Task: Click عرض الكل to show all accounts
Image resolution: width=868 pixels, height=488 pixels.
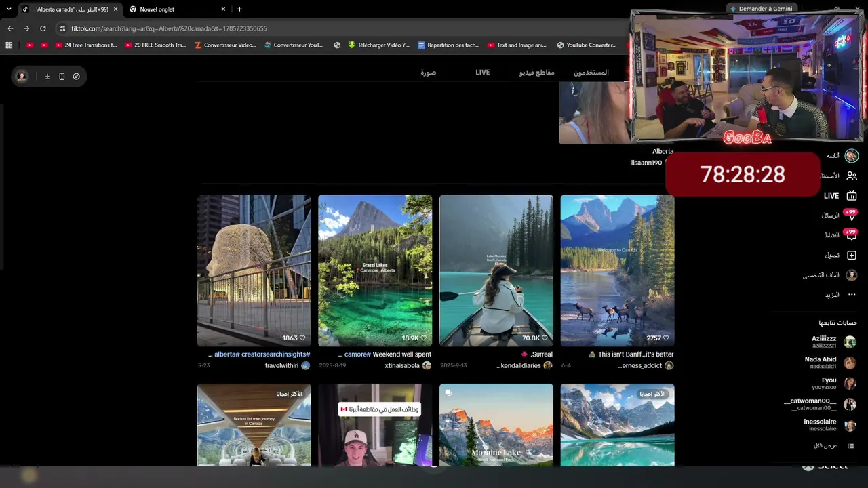Action: 833,446
